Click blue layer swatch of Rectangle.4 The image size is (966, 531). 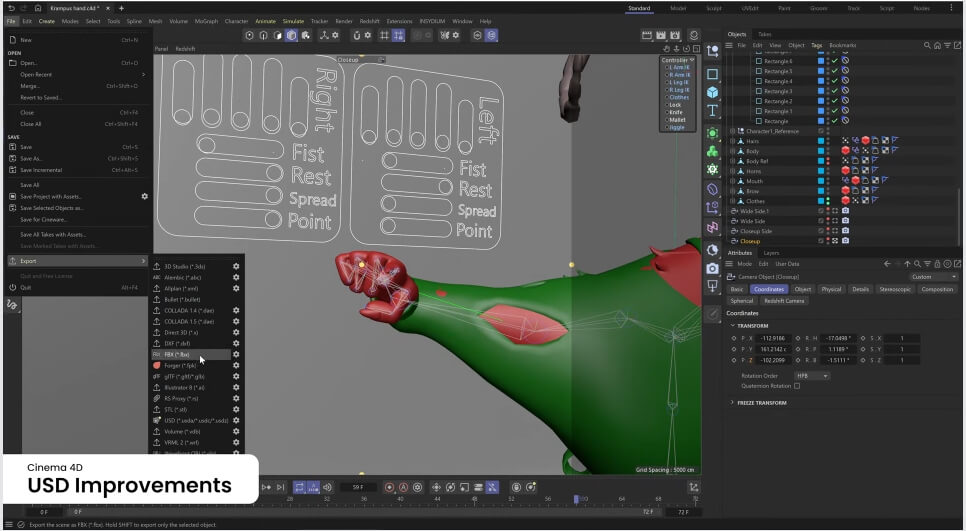coord(821,81)
